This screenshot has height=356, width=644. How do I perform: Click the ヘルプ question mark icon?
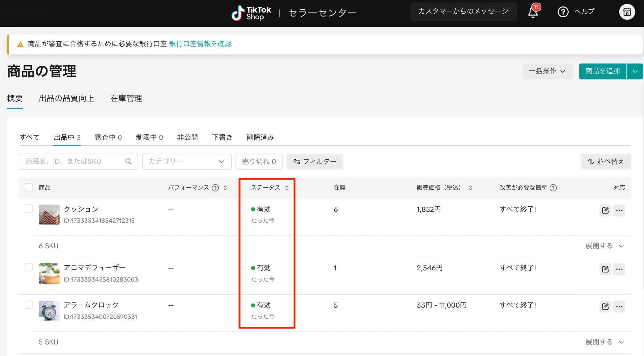click(563, 12)
